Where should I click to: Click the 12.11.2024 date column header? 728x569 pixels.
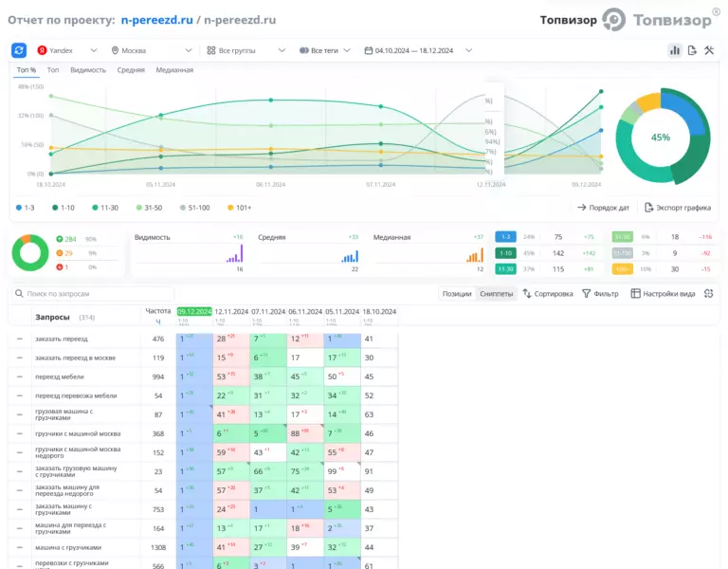231,311
